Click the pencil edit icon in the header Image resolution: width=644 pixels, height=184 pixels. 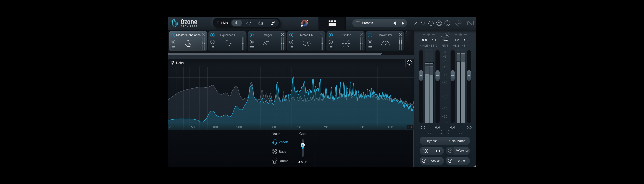pos(415,23)
